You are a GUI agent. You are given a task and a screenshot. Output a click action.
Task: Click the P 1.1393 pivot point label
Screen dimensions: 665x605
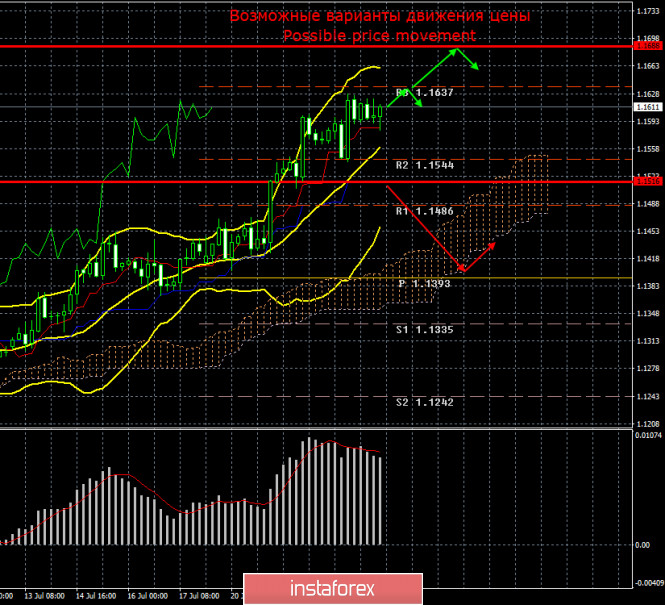[x=426, y=284]
